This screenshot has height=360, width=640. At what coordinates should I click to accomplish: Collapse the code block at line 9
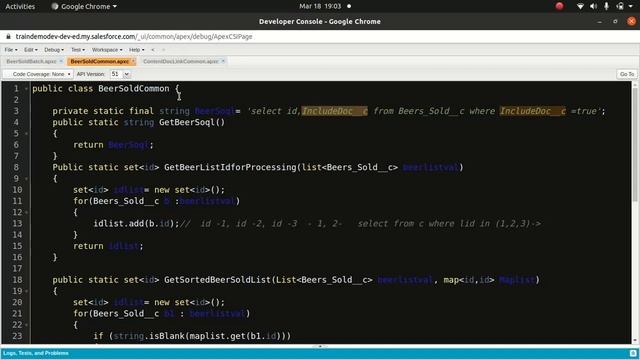(x=27, y=178)
